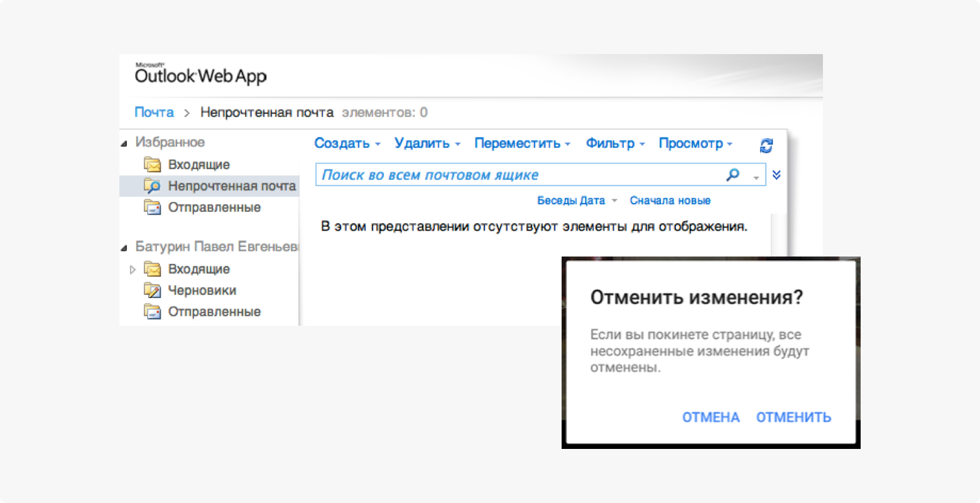Collapse the Избранное section
The height and width of the screenshot is (503, 980).
point(124,142)
